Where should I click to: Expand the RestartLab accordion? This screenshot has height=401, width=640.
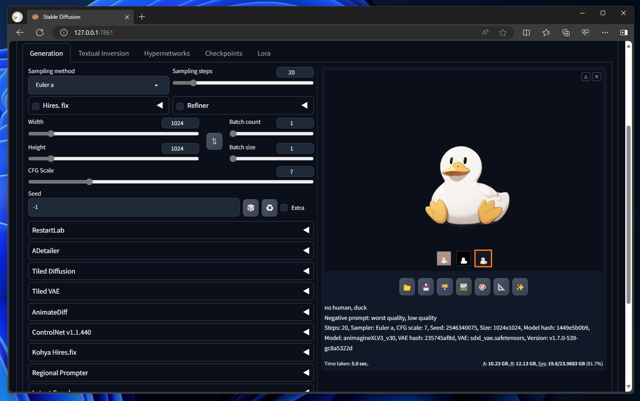171,230
